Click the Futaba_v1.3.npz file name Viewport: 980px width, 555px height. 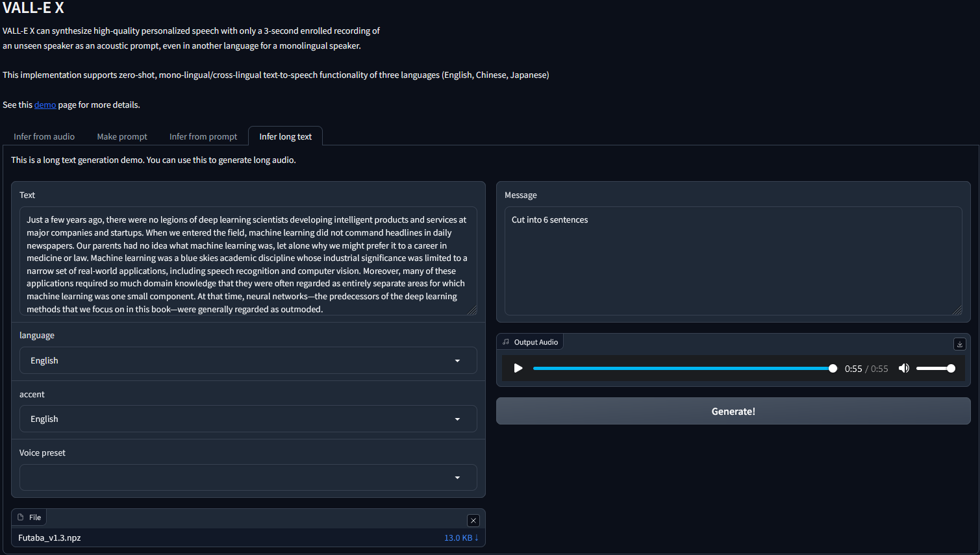(x=49, y=538)
